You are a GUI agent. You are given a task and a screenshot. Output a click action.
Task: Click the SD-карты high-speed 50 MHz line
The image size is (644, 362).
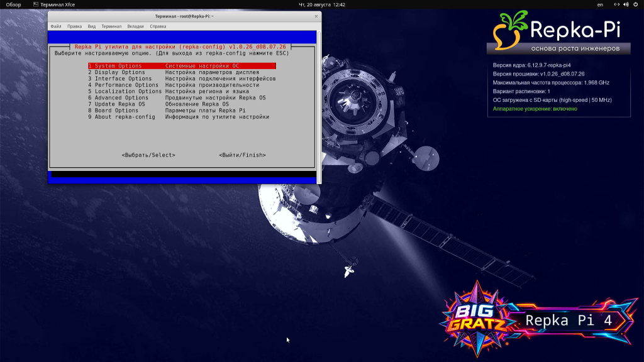tap(552, 100)
